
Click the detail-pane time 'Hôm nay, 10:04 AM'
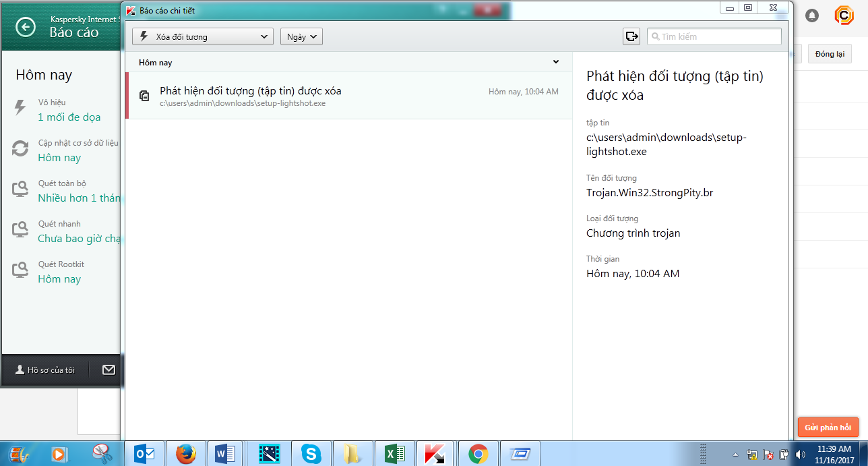[x=633, y=273]
